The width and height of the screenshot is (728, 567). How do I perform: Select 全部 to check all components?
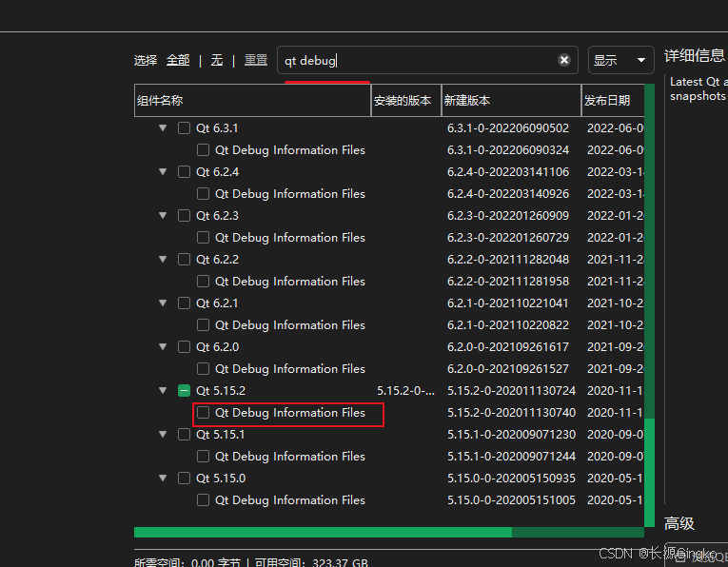[x=178, y=60]
